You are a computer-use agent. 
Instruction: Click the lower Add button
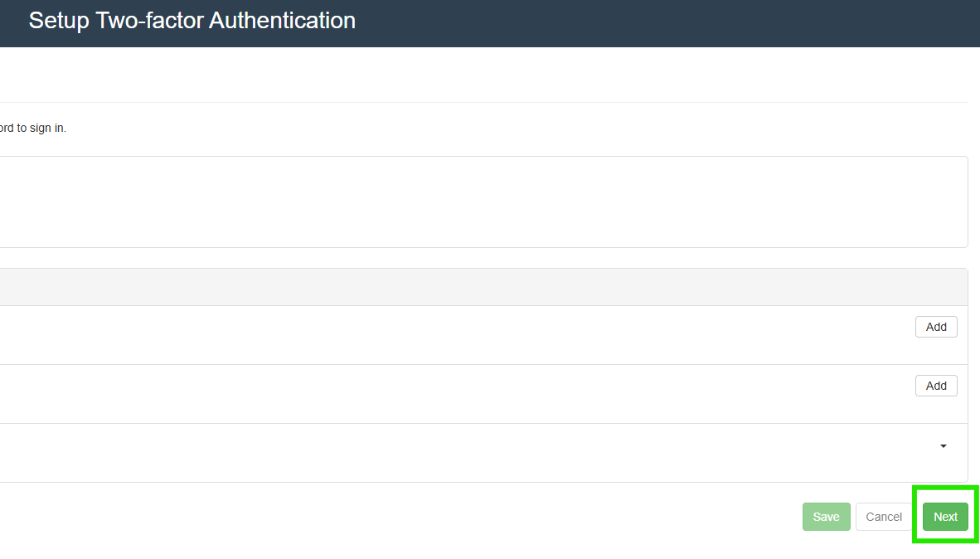(936, 386)
